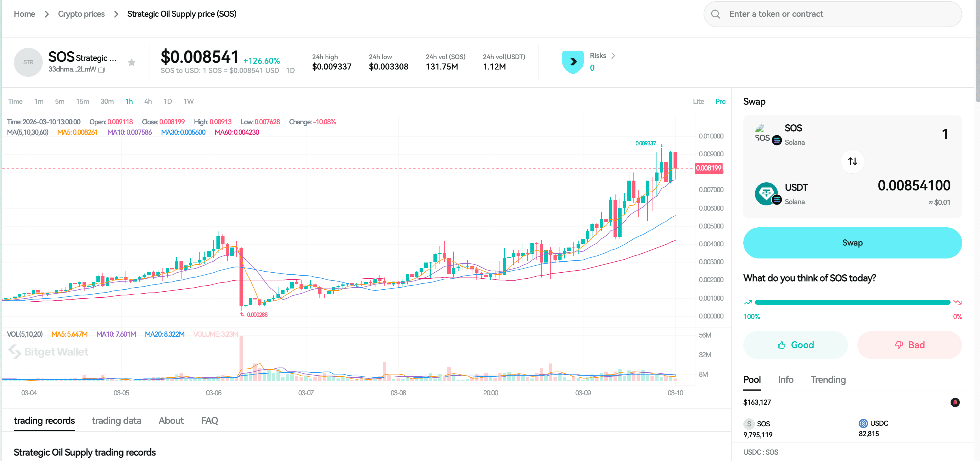Switch the chart to Lite mode
The height and width of the screenshot is (461, 980).
point(698,101)
